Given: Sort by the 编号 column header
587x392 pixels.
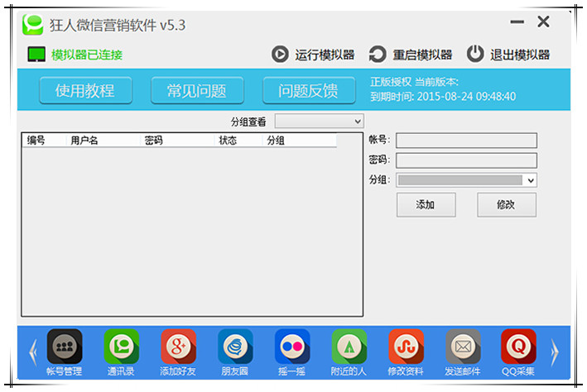Looking at the screenshot, I should [43, 141].
